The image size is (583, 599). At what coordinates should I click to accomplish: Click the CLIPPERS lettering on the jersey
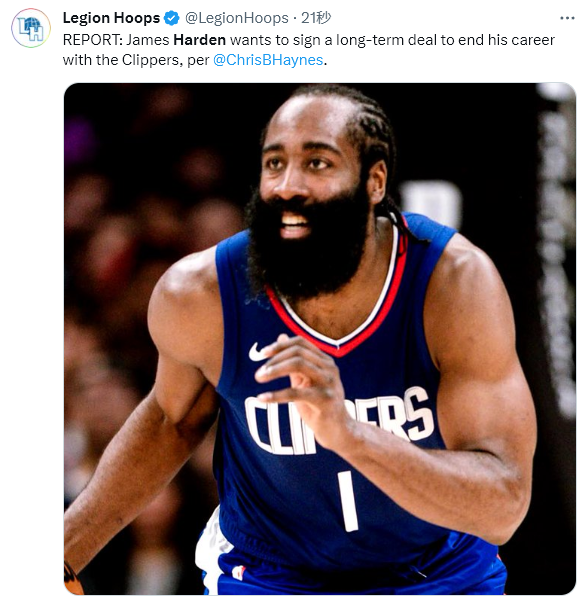coord(338,421)
